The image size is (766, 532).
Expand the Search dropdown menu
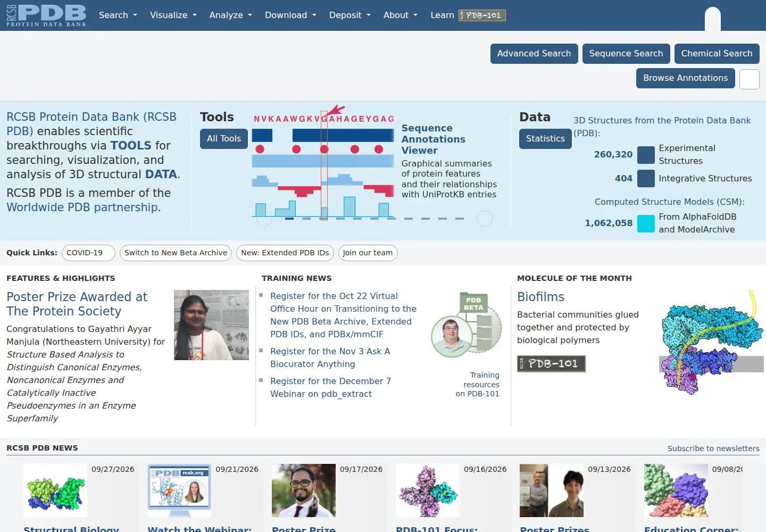point(118,15)
